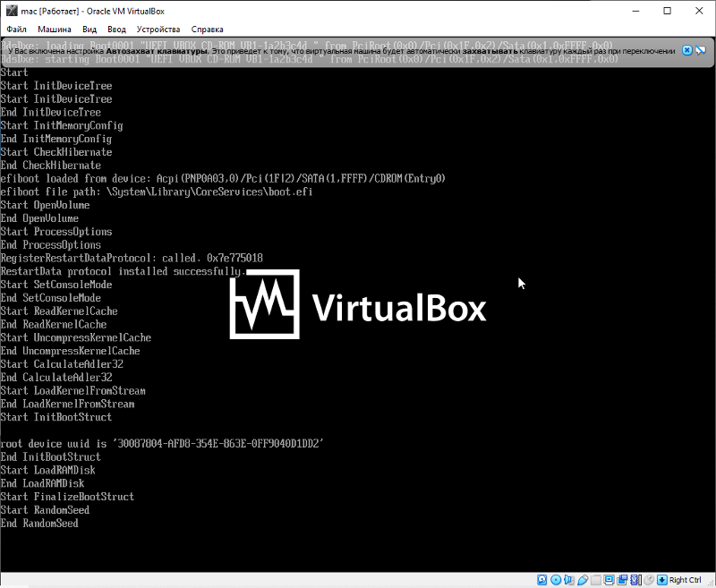Click the Right Ctrl host key label

click(685, 580)
